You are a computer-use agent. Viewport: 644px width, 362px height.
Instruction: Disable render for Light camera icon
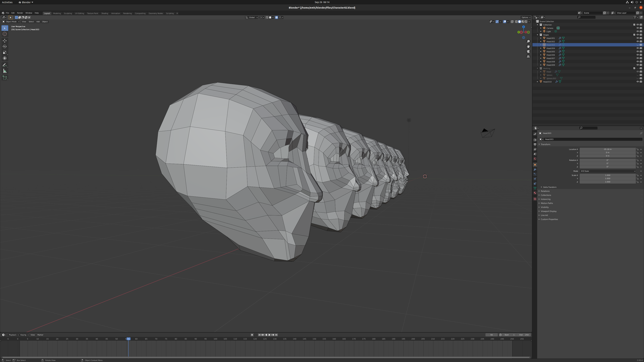tap(641, 32)
